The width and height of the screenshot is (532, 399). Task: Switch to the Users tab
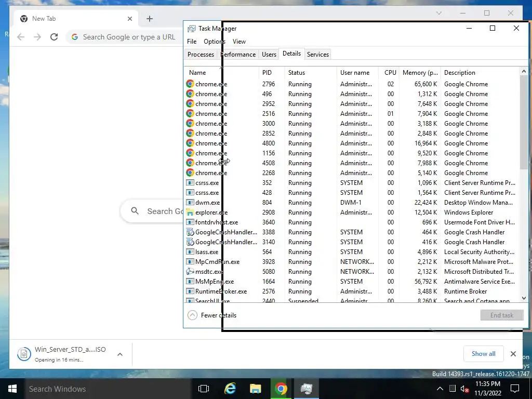click(x=269, y=54)
